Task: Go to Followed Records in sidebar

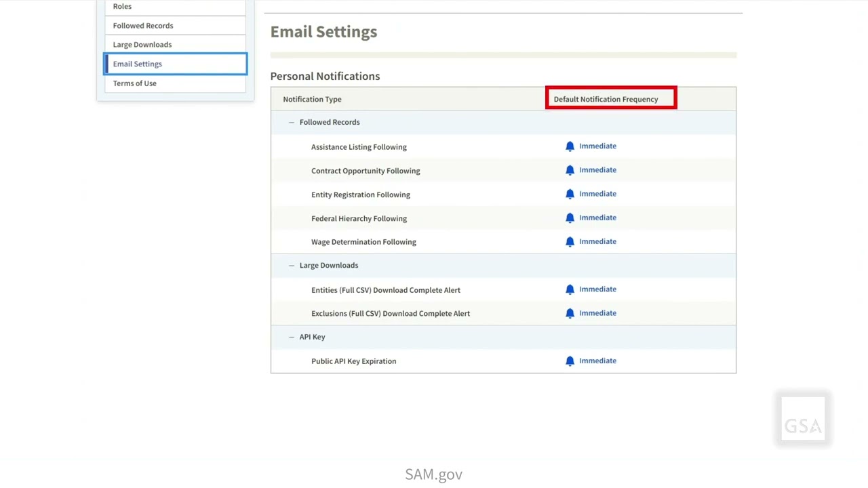Action: (x=143, y=26)
